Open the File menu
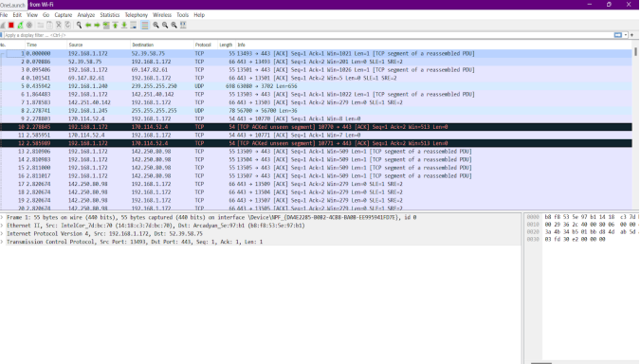 click(x=4, y=15)
